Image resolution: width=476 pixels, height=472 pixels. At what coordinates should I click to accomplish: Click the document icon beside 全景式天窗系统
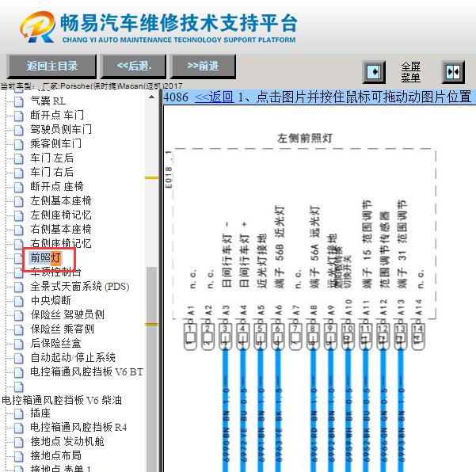coord(19,287)
